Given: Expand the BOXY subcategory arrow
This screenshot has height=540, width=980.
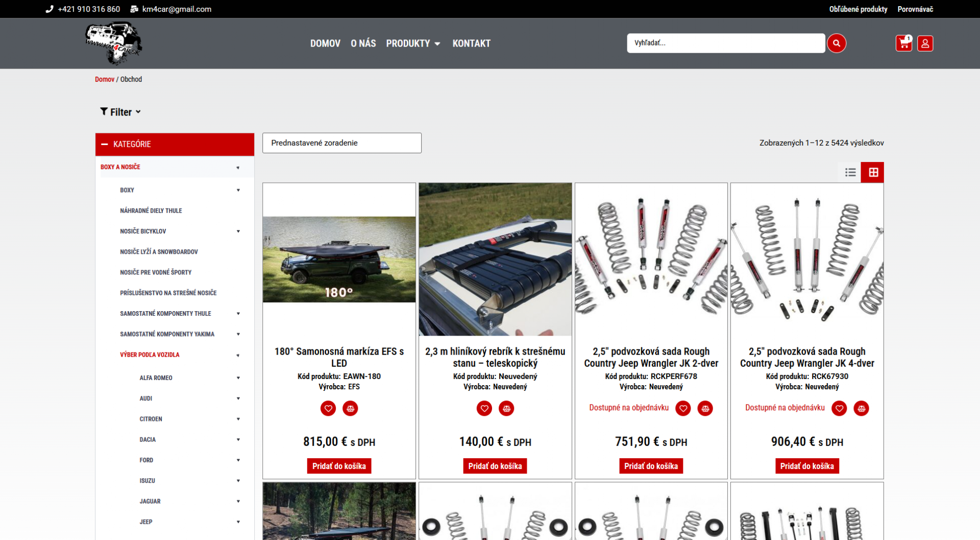Looking at the screenshot, I should coord(238,191).
